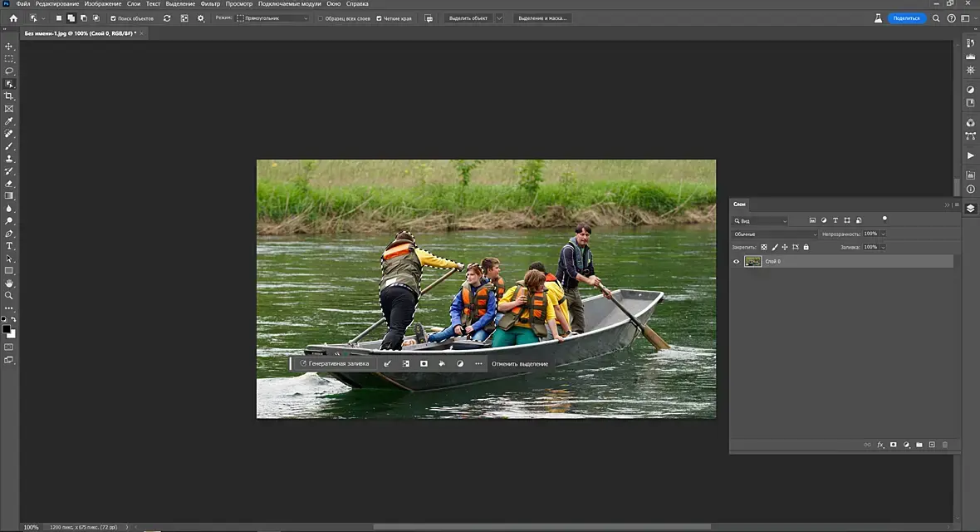The height and width of the screenshot is (532, 980).
Task: Click create mask icon in contextual bar
Action: click(424, 363)
